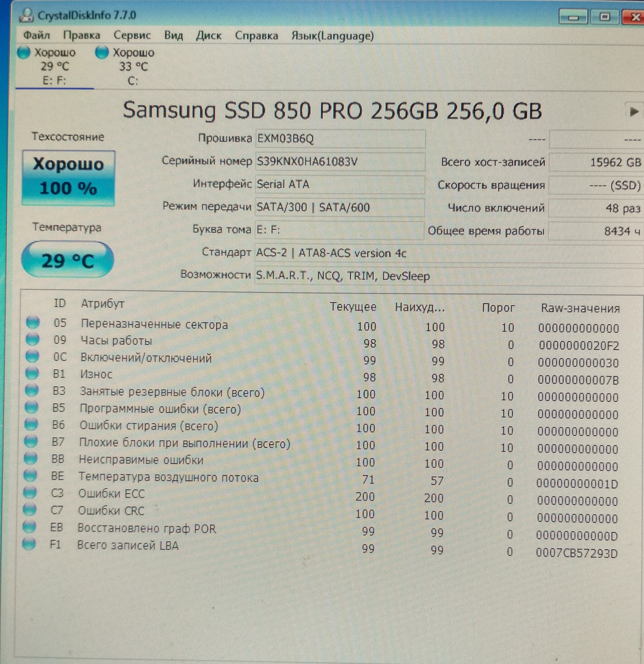Viewport: 644px width, 664px height.
Task: Select the C: drive 33 °C tab
Action: pos(133,67)
